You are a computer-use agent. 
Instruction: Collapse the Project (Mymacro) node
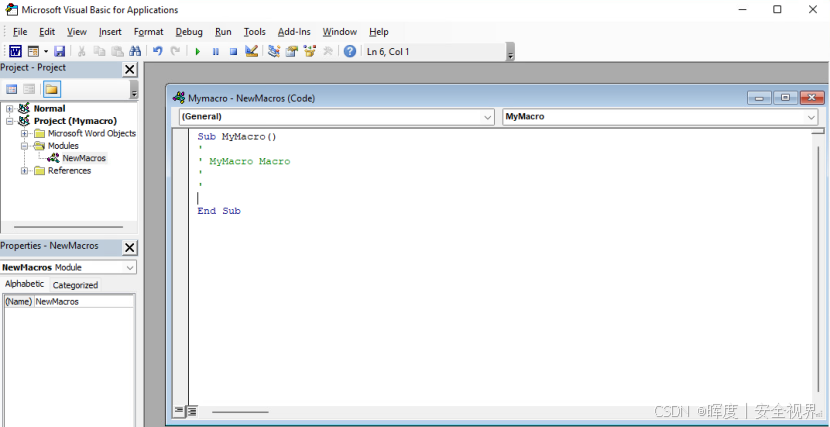(10, 121)
